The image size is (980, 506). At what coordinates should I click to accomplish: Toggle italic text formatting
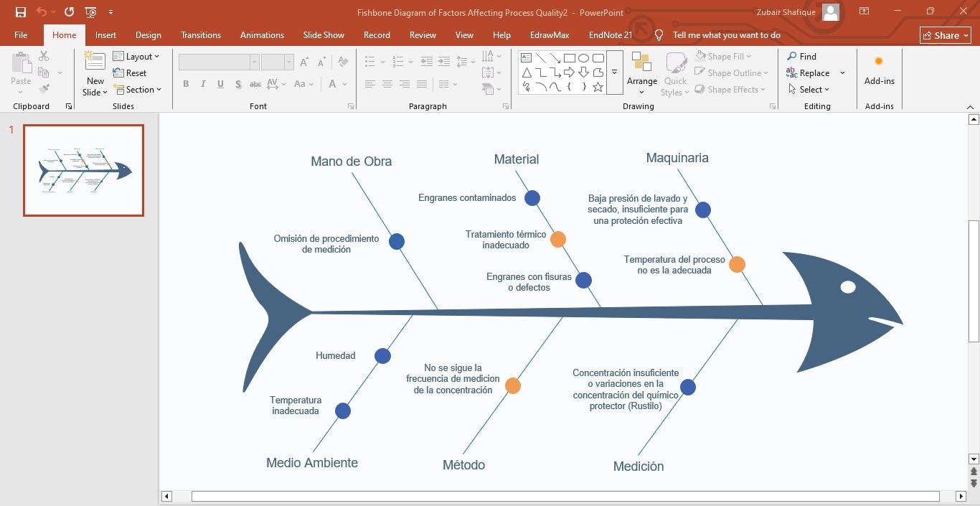pos(202,84)
